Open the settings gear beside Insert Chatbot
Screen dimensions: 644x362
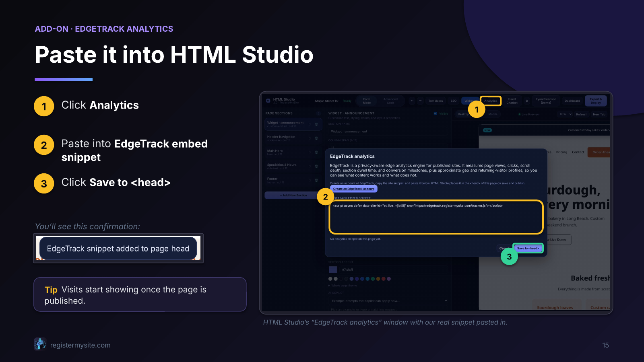coord(526,101)
